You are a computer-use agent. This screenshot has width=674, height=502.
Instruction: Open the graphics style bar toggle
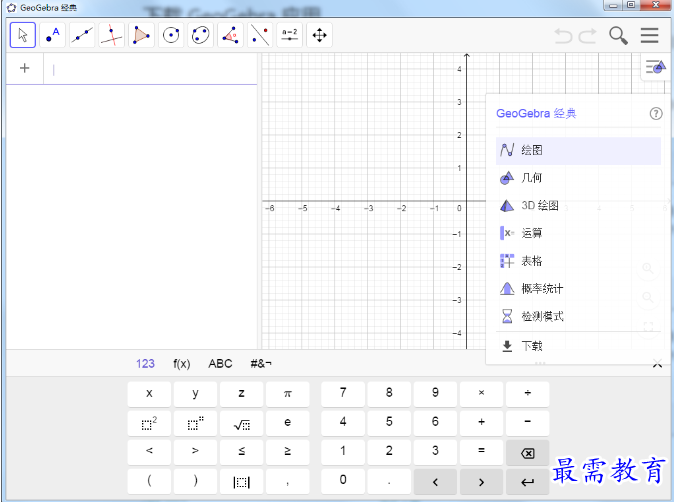click(655, 67)
